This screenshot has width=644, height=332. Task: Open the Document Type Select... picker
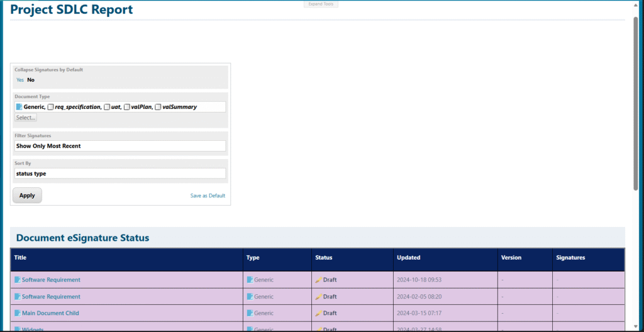point(26,118)
